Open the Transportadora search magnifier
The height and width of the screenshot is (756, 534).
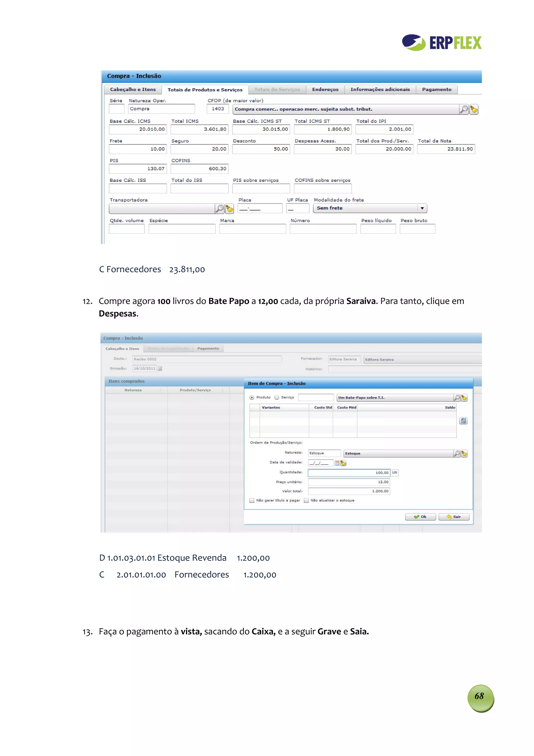click(220, 209)
